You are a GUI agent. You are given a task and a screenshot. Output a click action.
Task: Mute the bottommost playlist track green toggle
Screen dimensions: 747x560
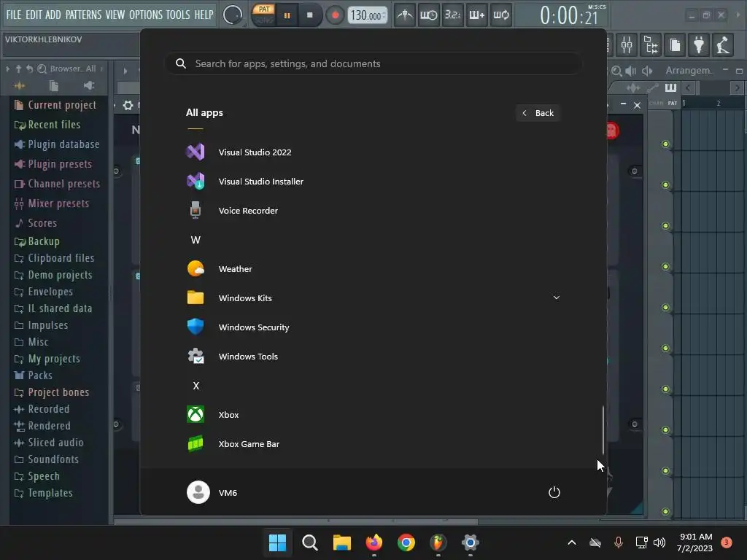tap(665, 512)
